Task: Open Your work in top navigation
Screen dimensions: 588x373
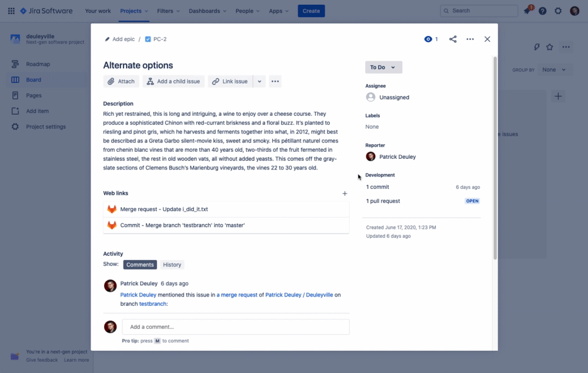Action: click(x=98, y=11)
